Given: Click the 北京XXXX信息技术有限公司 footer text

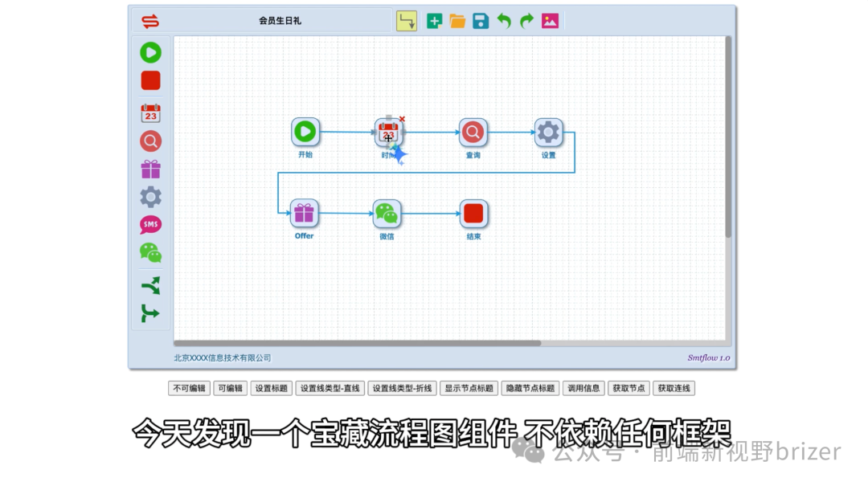Looking at the screenshot, I should (x=223, y=358).
